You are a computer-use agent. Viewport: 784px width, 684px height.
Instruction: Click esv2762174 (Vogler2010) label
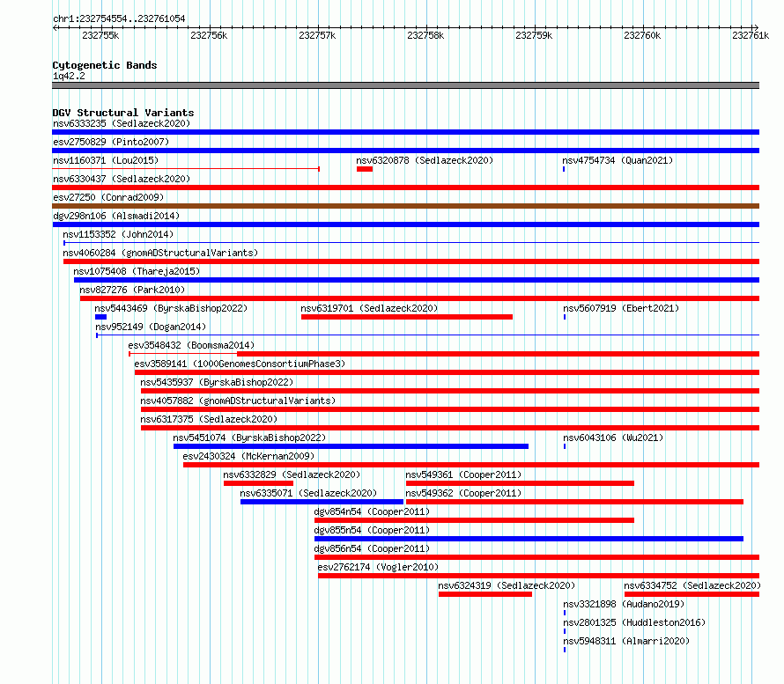(378, 567)
